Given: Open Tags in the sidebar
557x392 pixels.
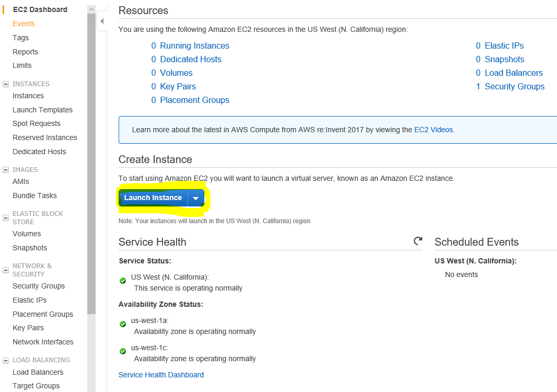Looking at the screenshot, I should tap(20, 38).
